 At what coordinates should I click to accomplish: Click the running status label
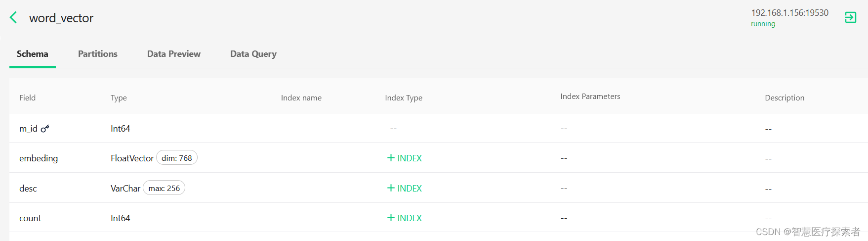(x=763, y=24)
